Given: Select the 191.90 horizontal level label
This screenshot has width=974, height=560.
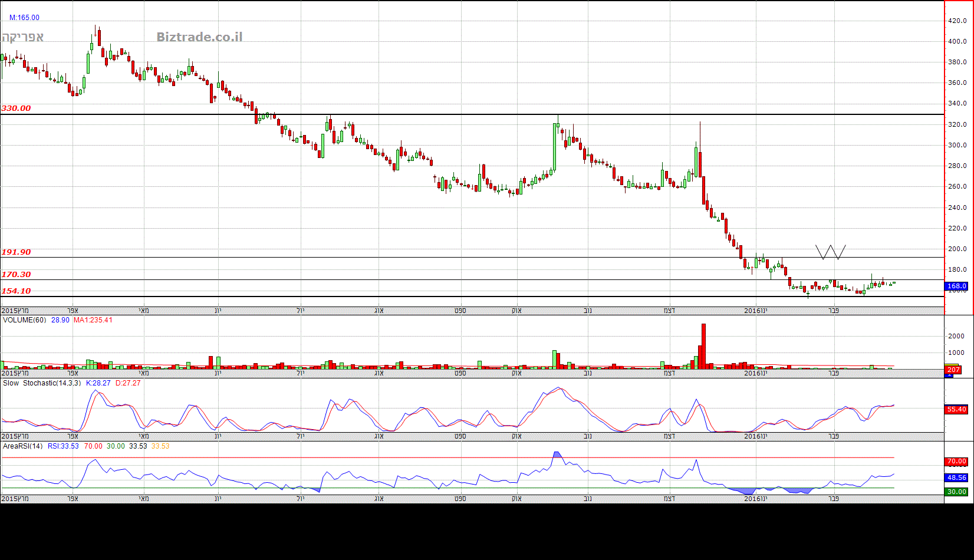Looking at the screenshot, I should pos(16,252).
